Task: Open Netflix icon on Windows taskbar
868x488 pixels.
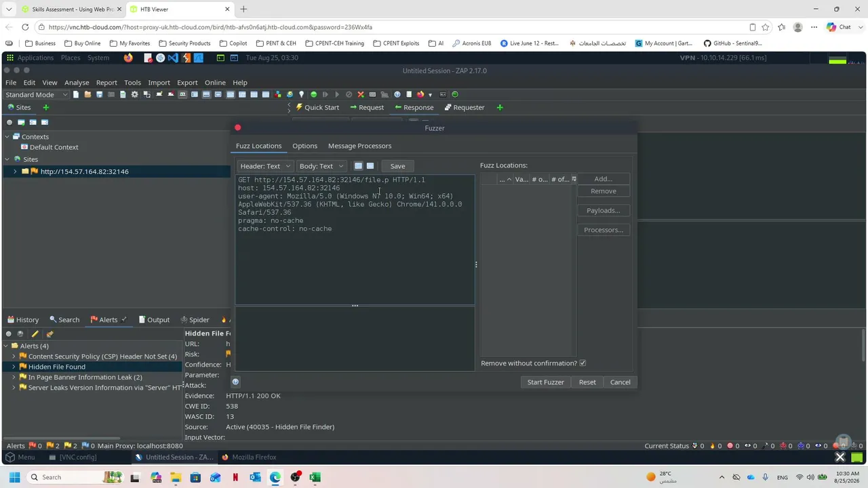Action: coord(235,477)
